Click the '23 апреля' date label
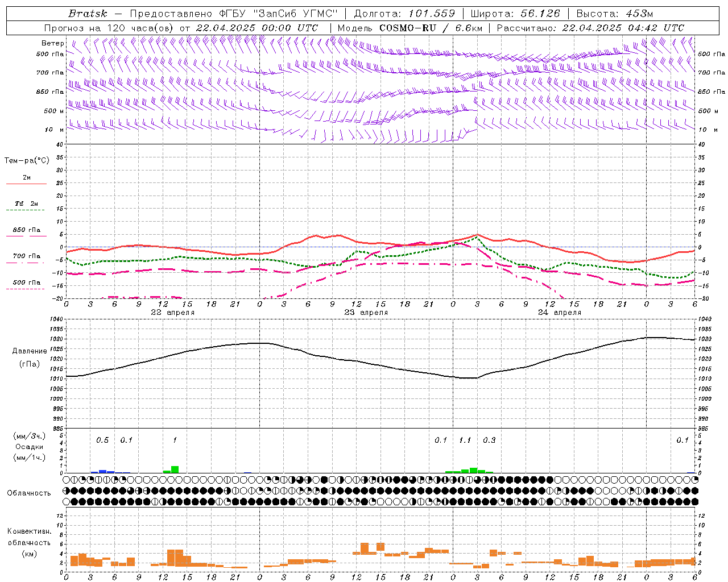 (x=366, y=313)
